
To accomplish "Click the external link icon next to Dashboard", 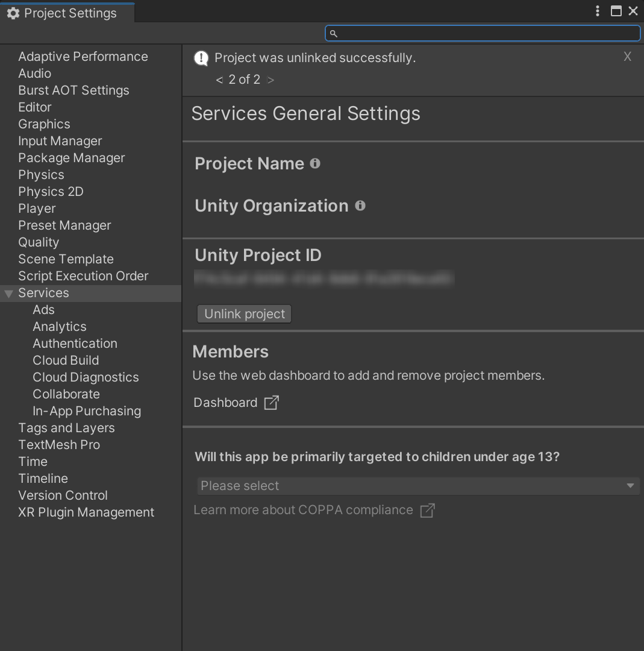I will (x=272, y=403).
